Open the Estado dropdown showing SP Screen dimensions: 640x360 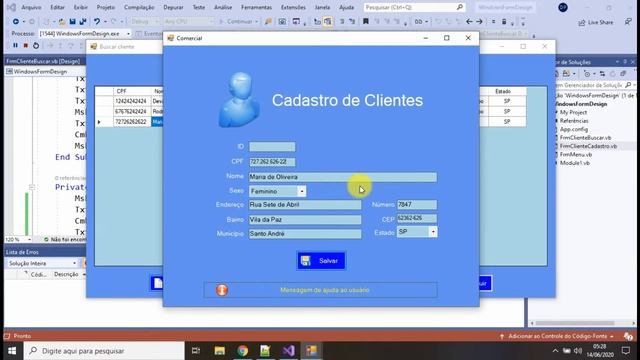pyautogui.click(x=433, y=232)
